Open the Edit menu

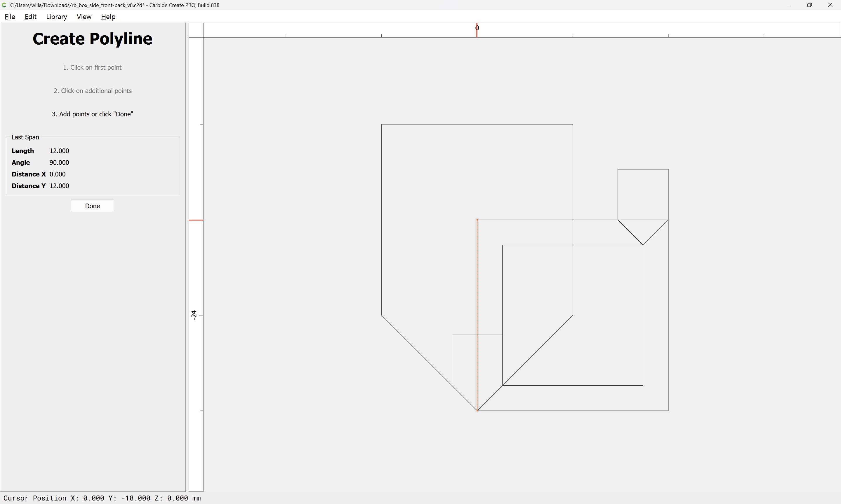[x=30, y=17]
